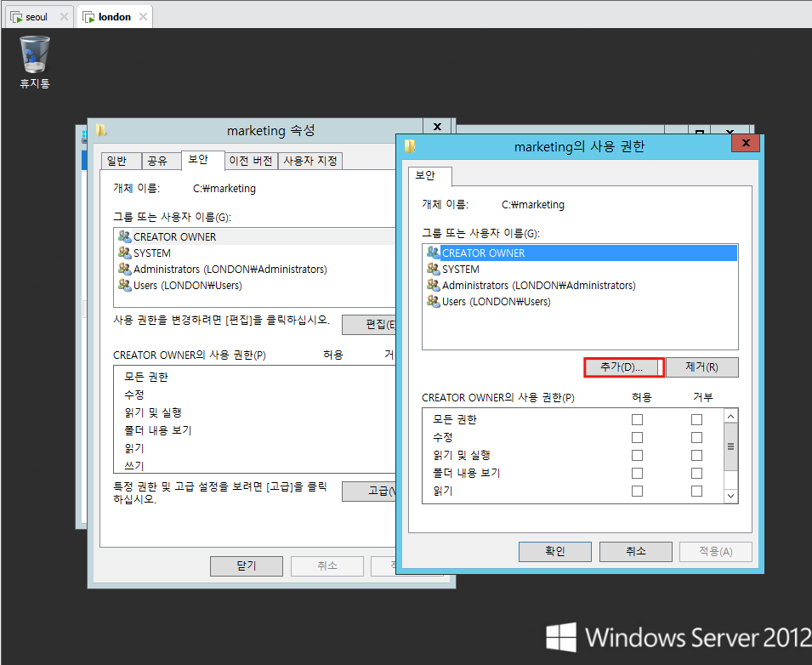This screenshot has width=812, height=665.
Task: Click the CREATOR OWNER user icon in permissions dialog
Action: coord(433,253)
